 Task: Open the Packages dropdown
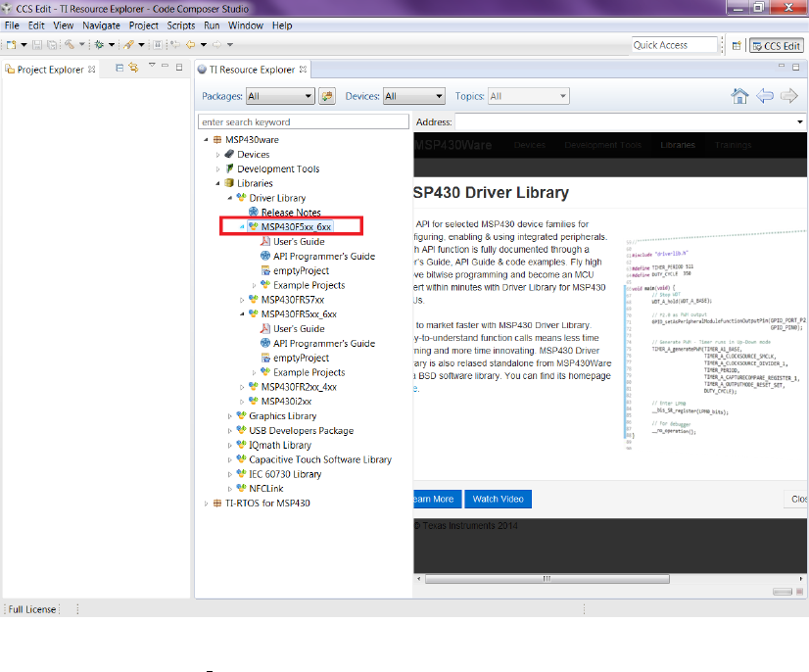pyautogui.click(x=280, y=96)
